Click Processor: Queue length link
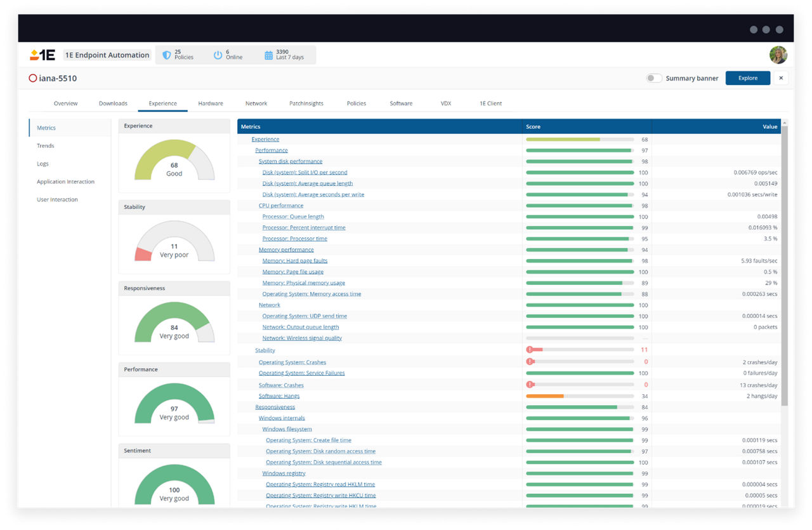This screenshot has height=530, width=812. pos(293,216)
